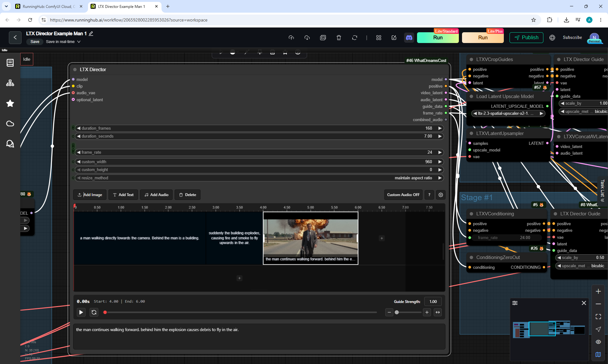Open the browser extensions puzzle icon
Screen dimensions: 608x364
point(549,20)
